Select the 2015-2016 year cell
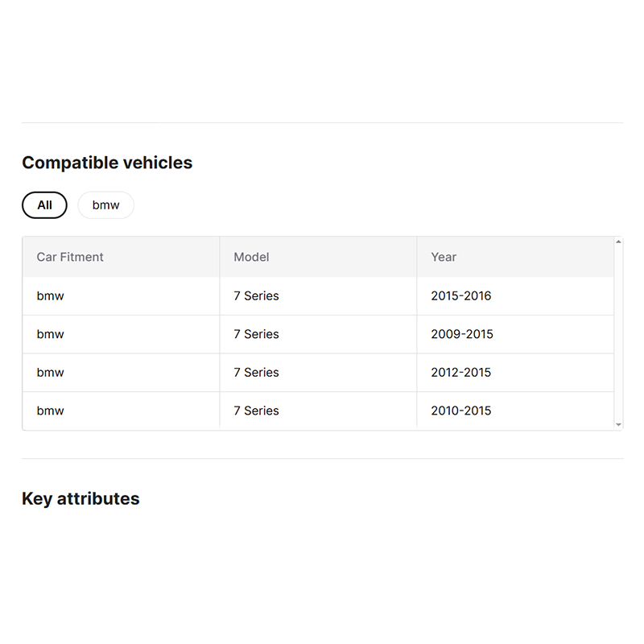 coord(460,295)
